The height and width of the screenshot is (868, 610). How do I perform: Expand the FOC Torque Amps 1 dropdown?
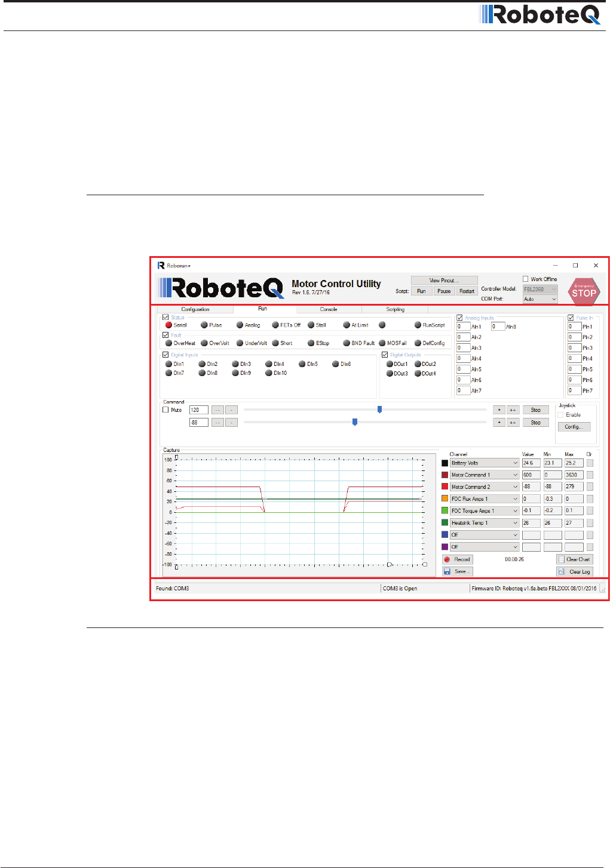tap(485, 510)
